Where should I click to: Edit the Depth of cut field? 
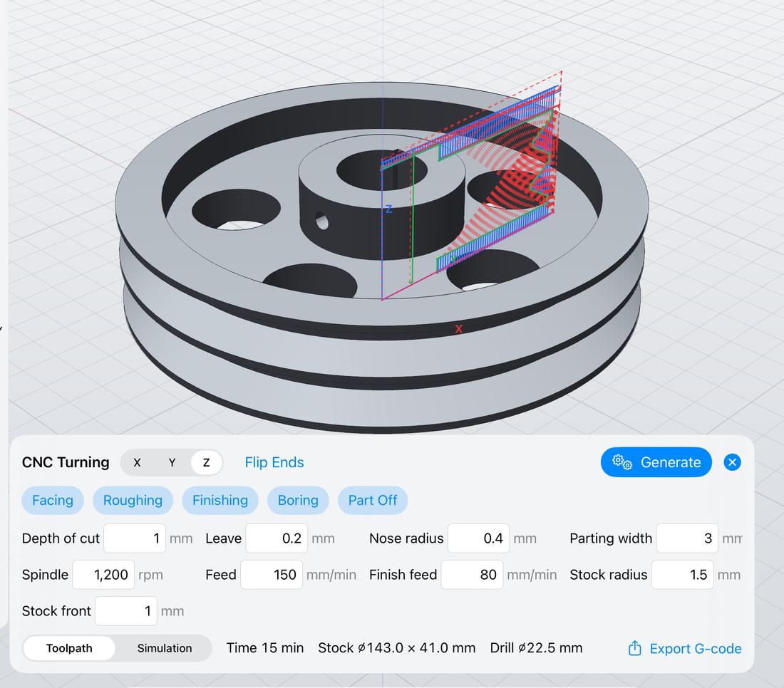pos(135,538)
